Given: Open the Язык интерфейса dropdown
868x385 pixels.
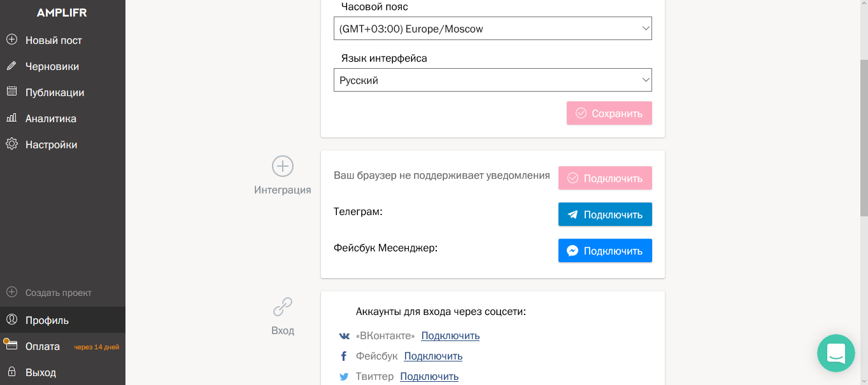Looking at the screenshot, I should pyautogui.click(x=492, y=80).
